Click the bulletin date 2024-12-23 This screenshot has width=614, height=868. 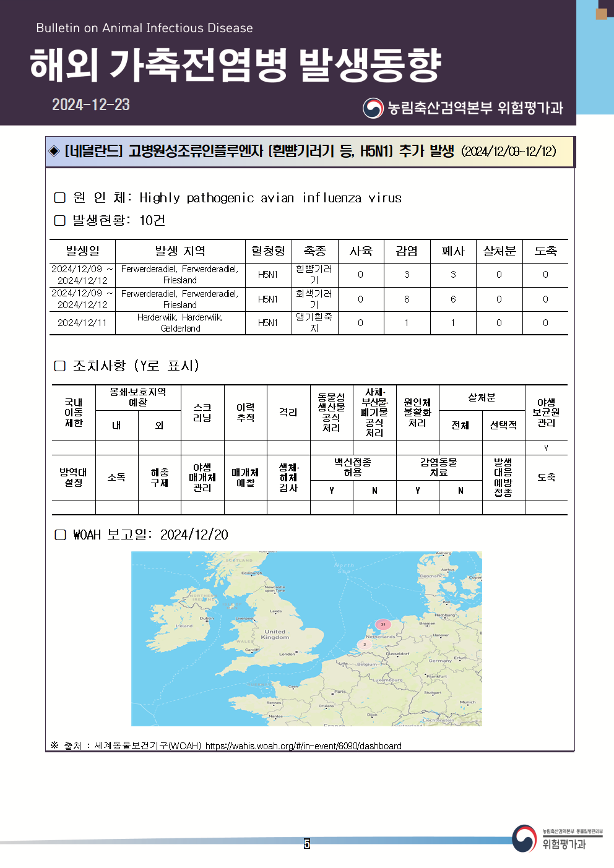pyautogui.click(x=91, y=105)
